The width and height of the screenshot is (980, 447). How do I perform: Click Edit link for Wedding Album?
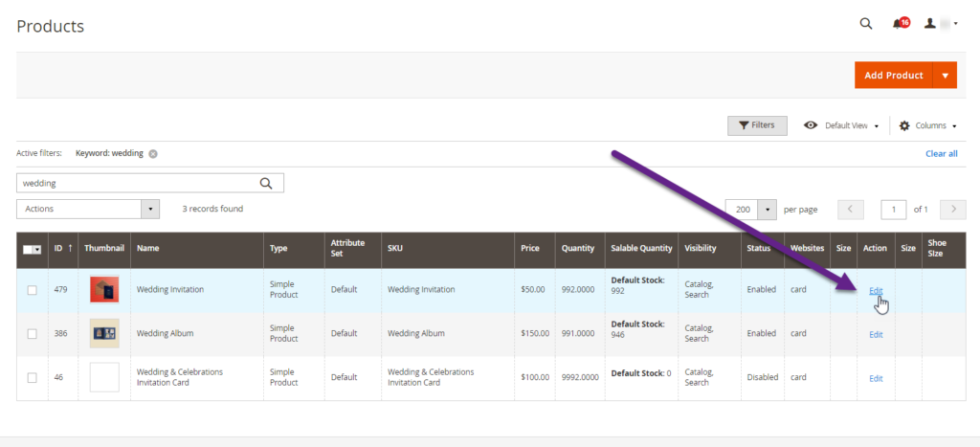click(x=876, y=334)
